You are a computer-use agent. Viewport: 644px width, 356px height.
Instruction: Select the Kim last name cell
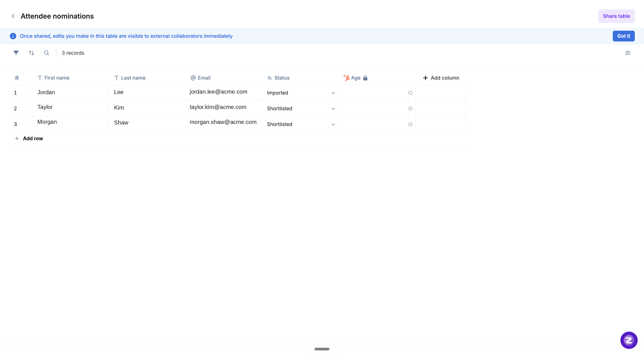[147, 109]
